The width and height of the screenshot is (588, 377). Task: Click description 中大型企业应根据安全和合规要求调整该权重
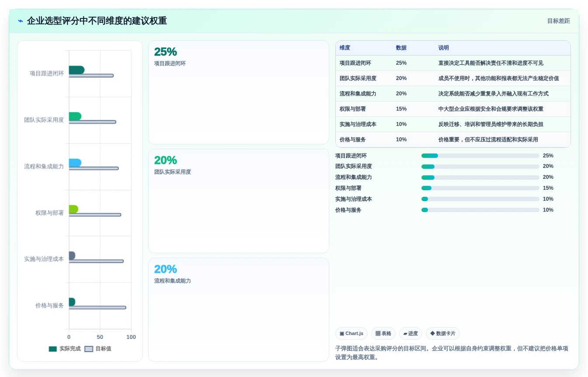(491, 109)
